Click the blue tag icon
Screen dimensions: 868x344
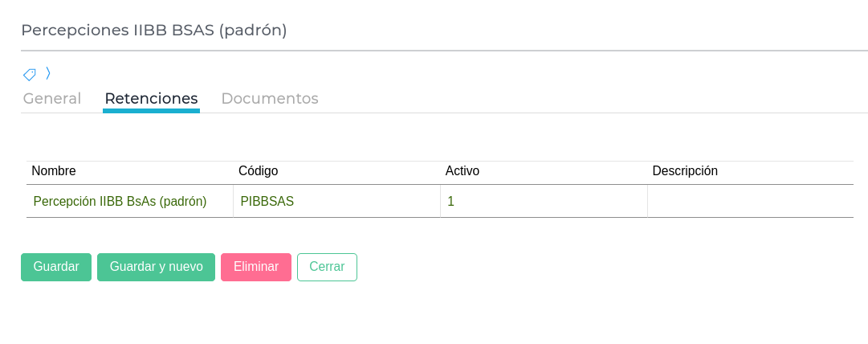pyautogui.click(x=29, y=75)
